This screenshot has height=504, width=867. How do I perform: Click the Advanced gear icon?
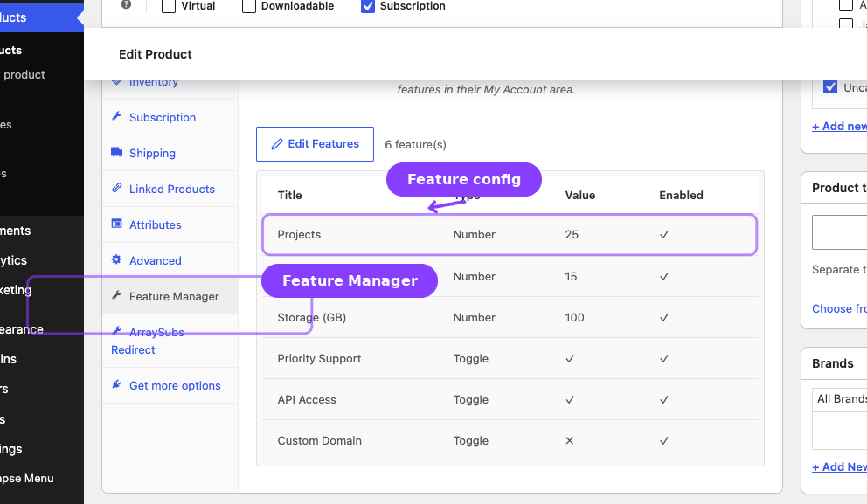[116, 259]
